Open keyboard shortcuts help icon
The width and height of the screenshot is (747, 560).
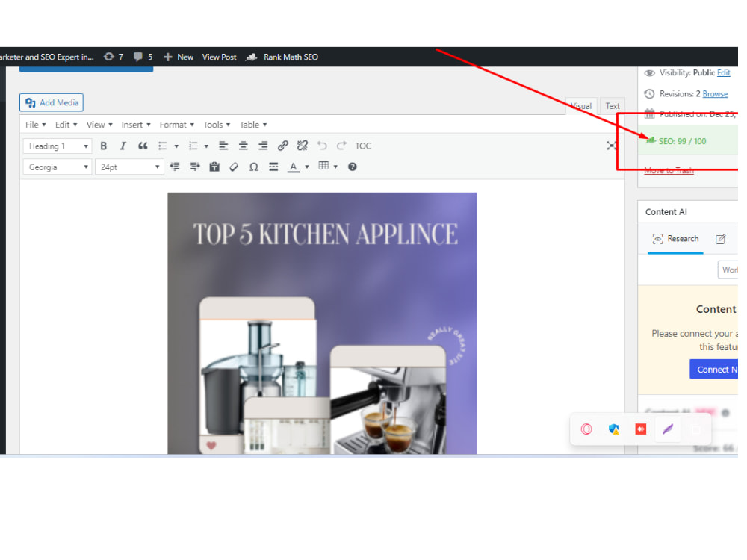(352, 167)
